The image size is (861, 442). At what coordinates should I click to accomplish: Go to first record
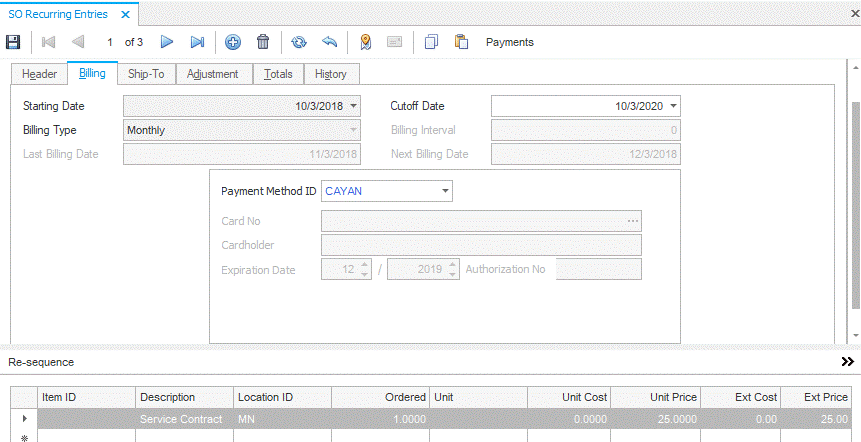coord(48,42)
